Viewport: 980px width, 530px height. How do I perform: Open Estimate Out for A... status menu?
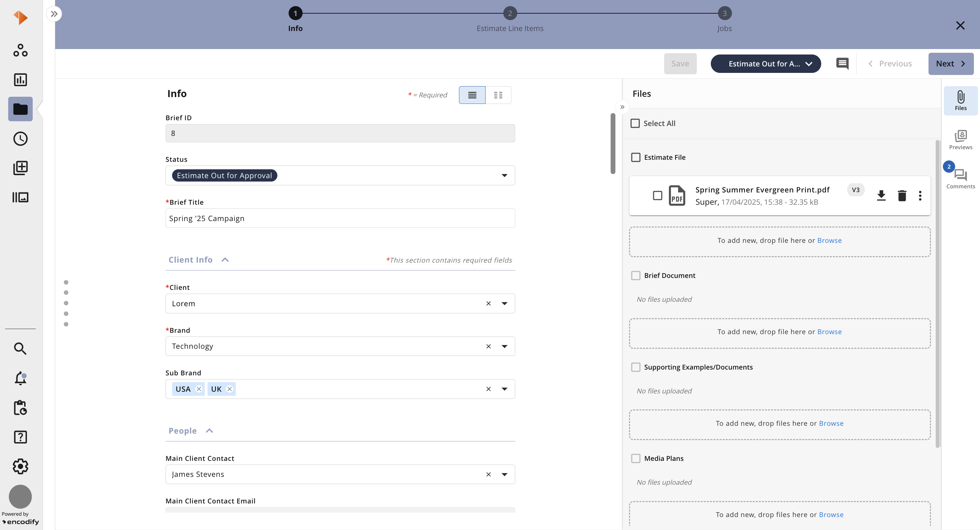(x=765, y=64)
